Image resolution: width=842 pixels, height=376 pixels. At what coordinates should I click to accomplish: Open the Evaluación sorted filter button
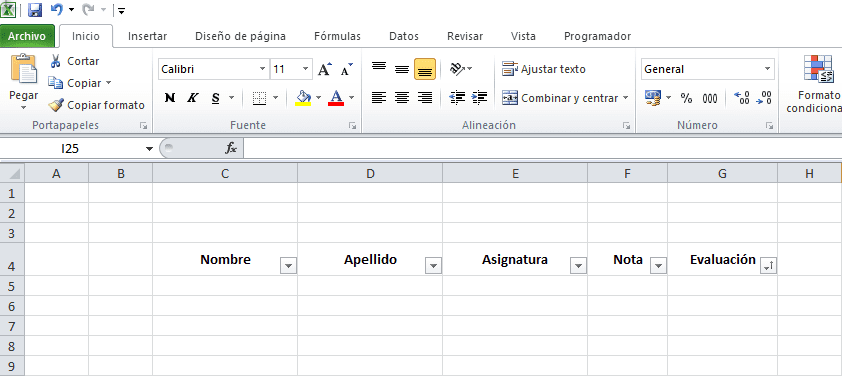coord(768,265)
